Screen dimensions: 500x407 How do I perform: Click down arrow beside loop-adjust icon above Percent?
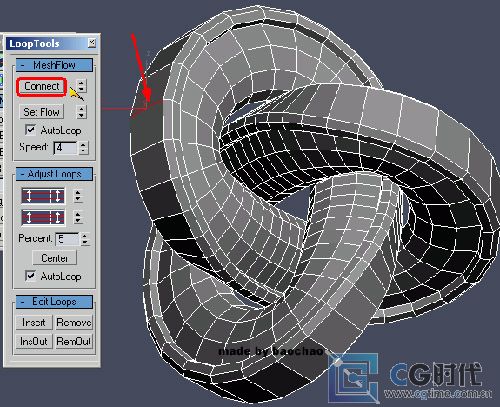[78, 221]
